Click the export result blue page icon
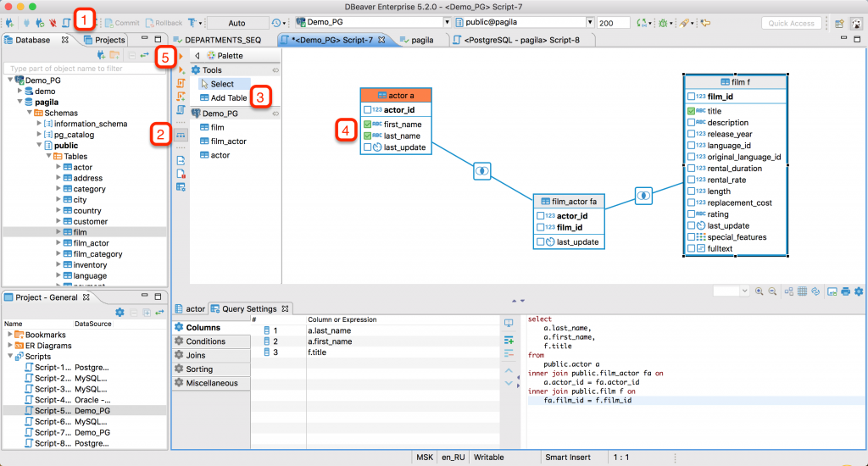This screenshot has width=868, height=466. point(181,160)
